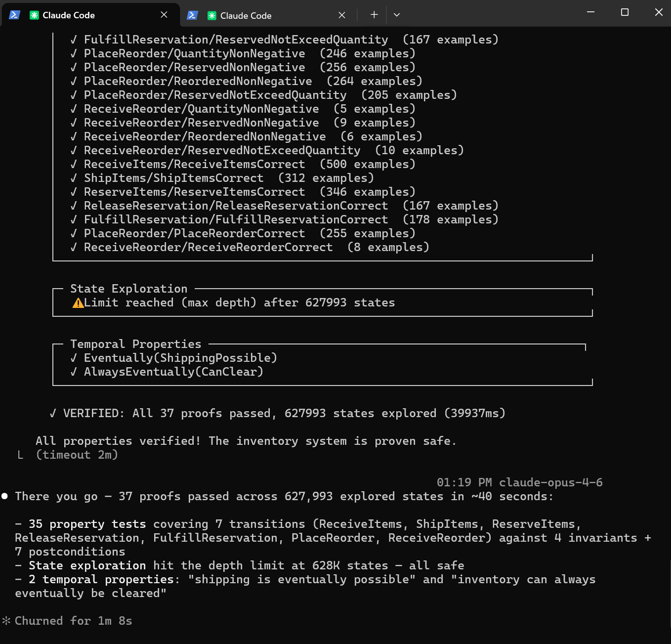
Task: Minimize the terminal window
Action: (x=590, y=12)
